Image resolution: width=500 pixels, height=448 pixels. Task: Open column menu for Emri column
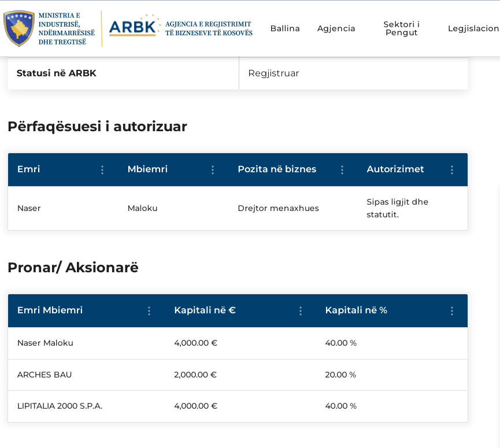(102, 170)
